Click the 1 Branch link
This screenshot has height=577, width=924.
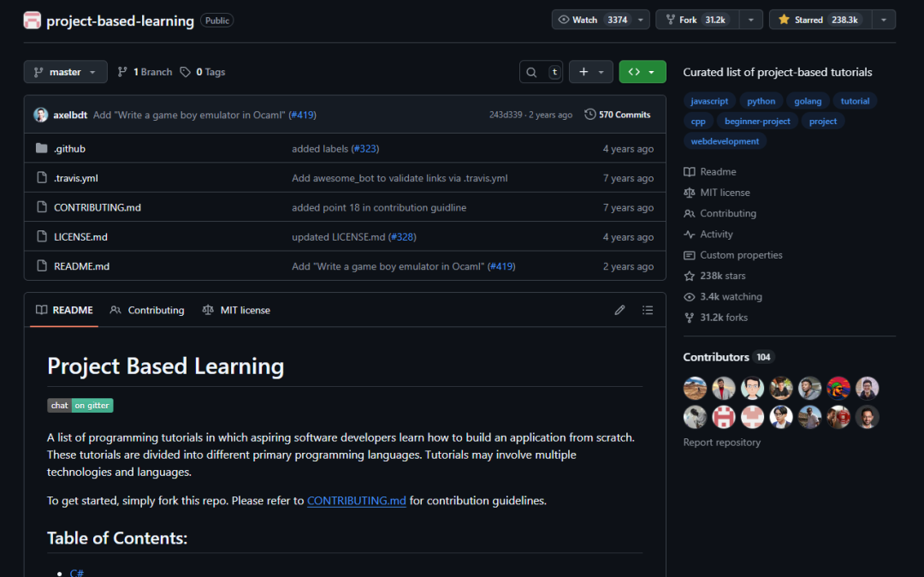pyautogui.click(x=145, y=72)
